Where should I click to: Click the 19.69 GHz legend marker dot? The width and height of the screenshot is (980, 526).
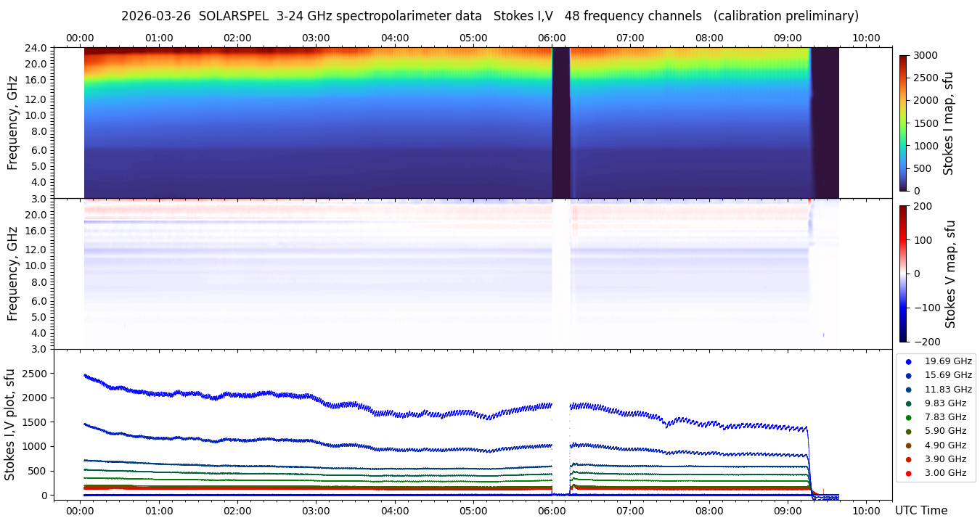pos(908,361)
